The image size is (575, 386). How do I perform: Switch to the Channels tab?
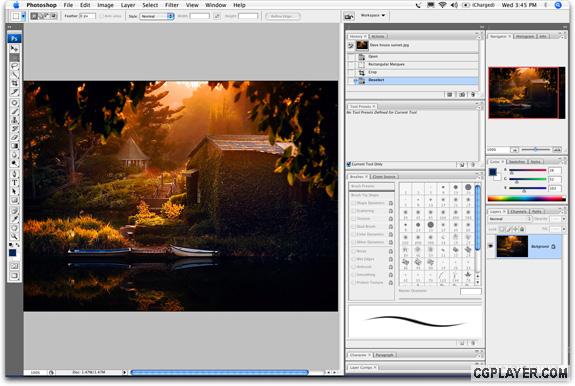518,212
